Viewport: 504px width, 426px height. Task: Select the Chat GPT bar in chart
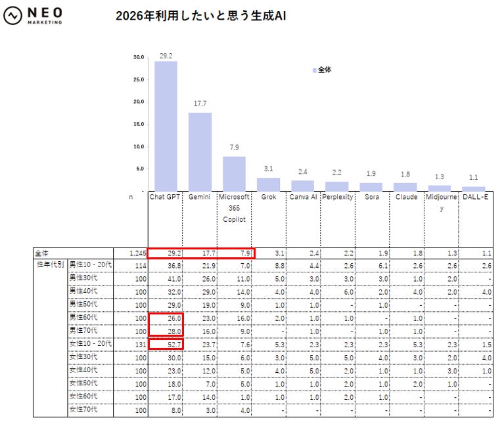[x=166, y=126]
